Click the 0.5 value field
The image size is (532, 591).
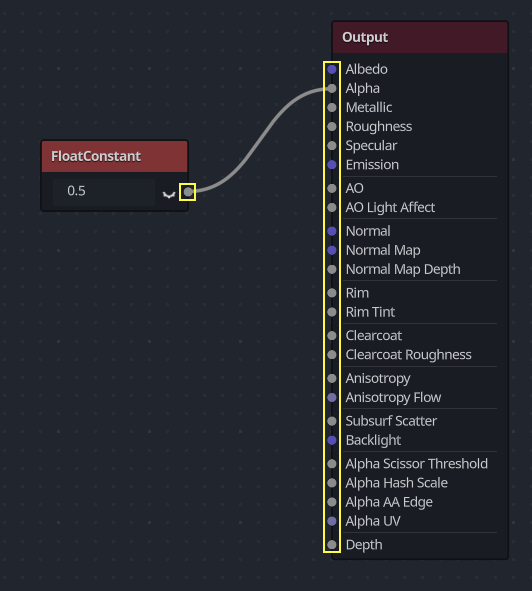click(104, 191)
